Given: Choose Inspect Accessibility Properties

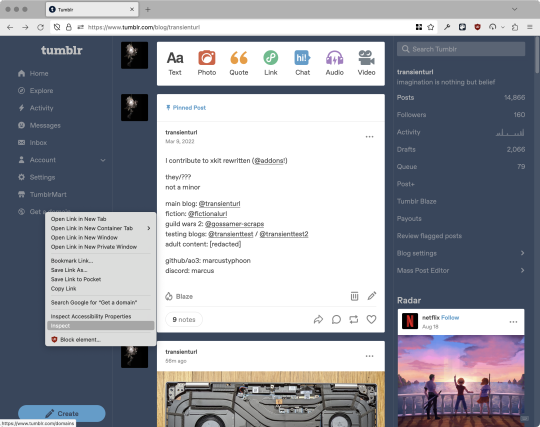Looking at the screenshot, I should [100, 316].
